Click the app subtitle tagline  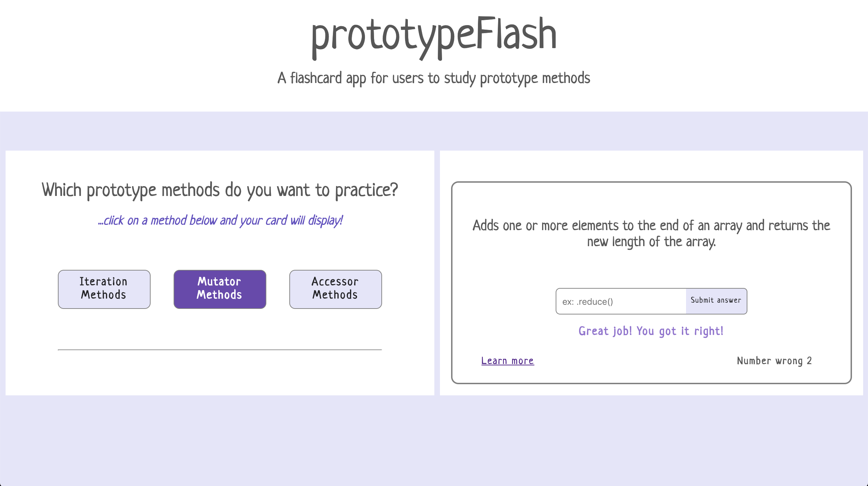(434, 78)
